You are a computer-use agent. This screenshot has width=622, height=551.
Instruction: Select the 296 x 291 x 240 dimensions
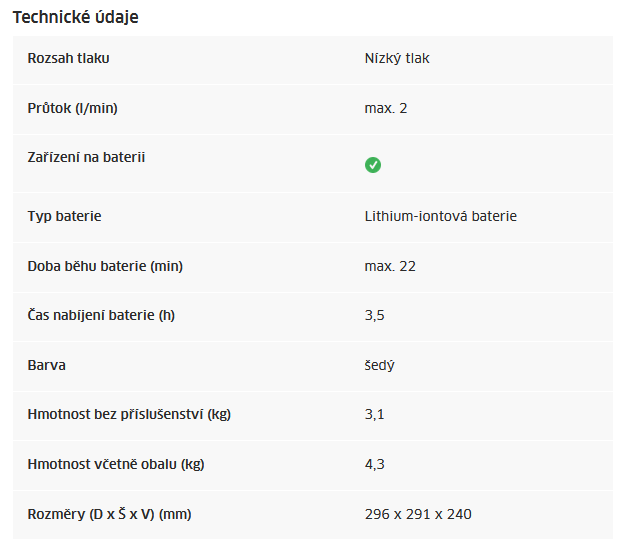coord(418,514)
